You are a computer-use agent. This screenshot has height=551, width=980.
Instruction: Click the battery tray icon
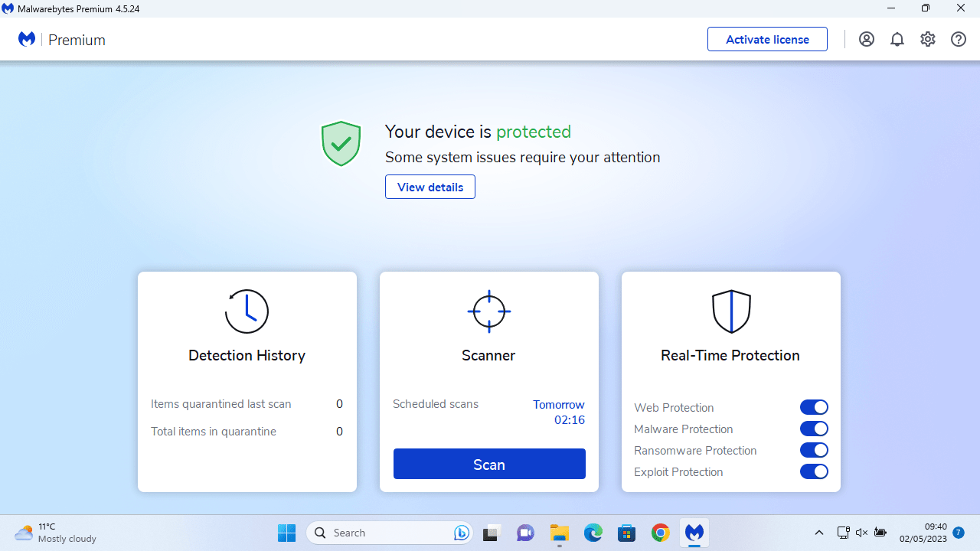coord(880,533)
